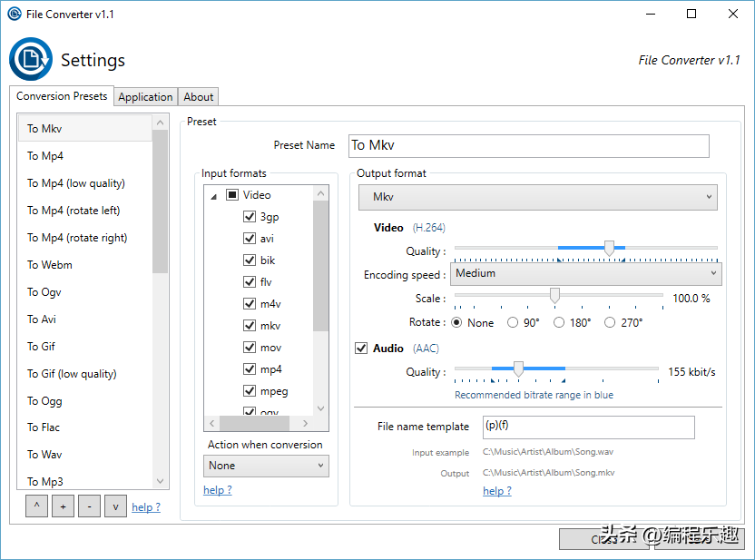
Task: Uncheck the 3gp input format
Action: 250,216
